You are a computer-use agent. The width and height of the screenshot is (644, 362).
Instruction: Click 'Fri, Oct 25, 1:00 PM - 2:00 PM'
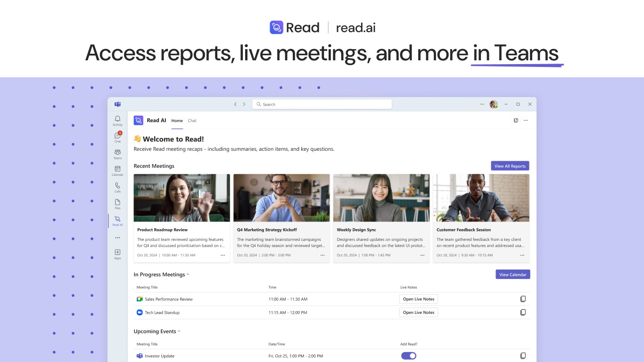click(296, 356)
